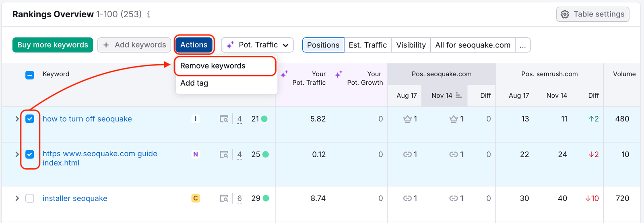
Task: Open 'installer seoquake' keyword link
Action: click(75, 198)
